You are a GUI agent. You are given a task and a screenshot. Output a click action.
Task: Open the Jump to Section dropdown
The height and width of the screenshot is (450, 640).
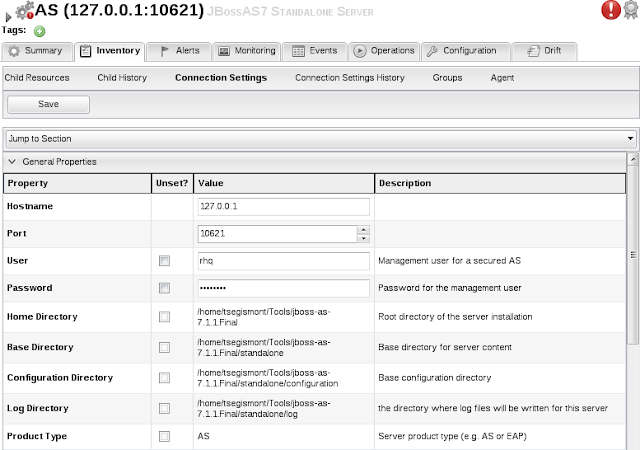[x=321, y=139]
